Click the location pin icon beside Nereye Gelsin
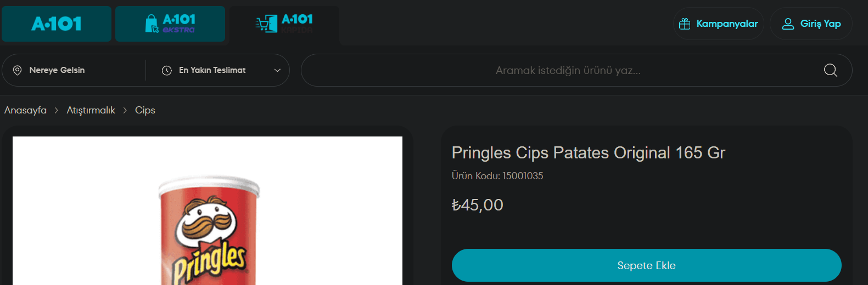 [18, 70]
